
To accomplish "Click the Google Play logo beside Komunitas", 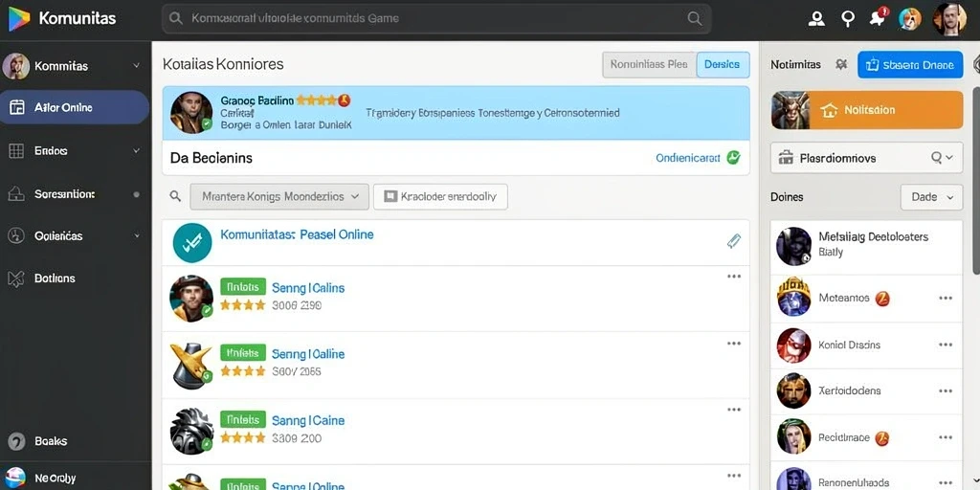I will coord(19,19).
